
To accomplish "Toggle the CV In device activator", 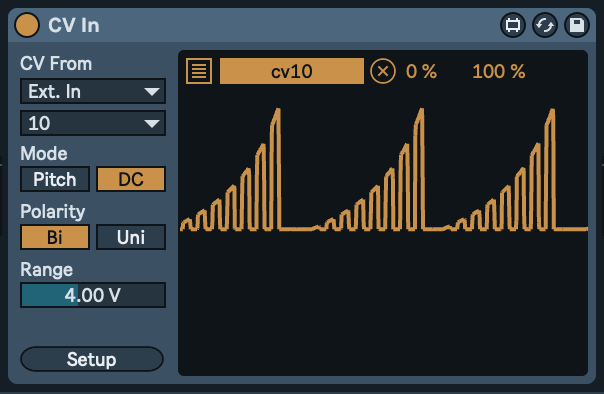I will (x=27, y=25).
